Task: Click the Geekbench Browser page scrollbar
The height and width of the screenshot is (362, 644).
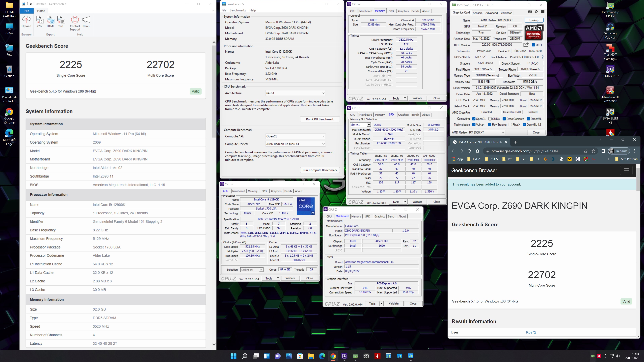Action: (x=638, y=180)
